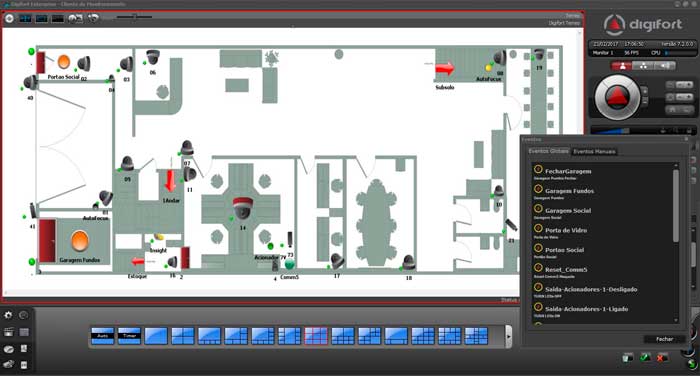Click the dome camera 14 icon on map
Image resolution: width=700 pixels, height=376 pixels.
(243, 208)
